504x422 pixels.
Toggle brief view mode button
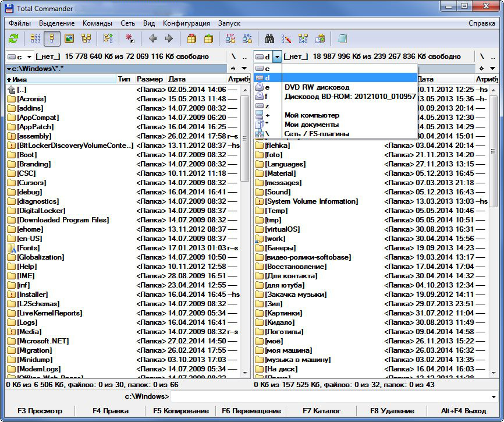click(36, 39)
